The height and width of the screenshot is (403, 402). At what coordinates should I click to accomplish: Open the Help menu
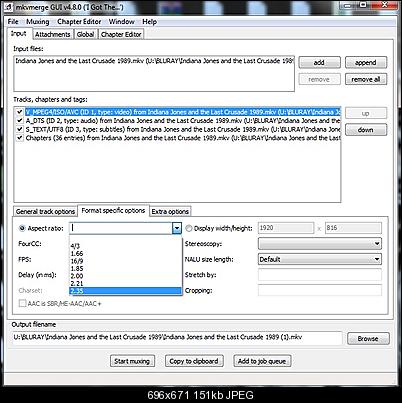click(149, 22)
